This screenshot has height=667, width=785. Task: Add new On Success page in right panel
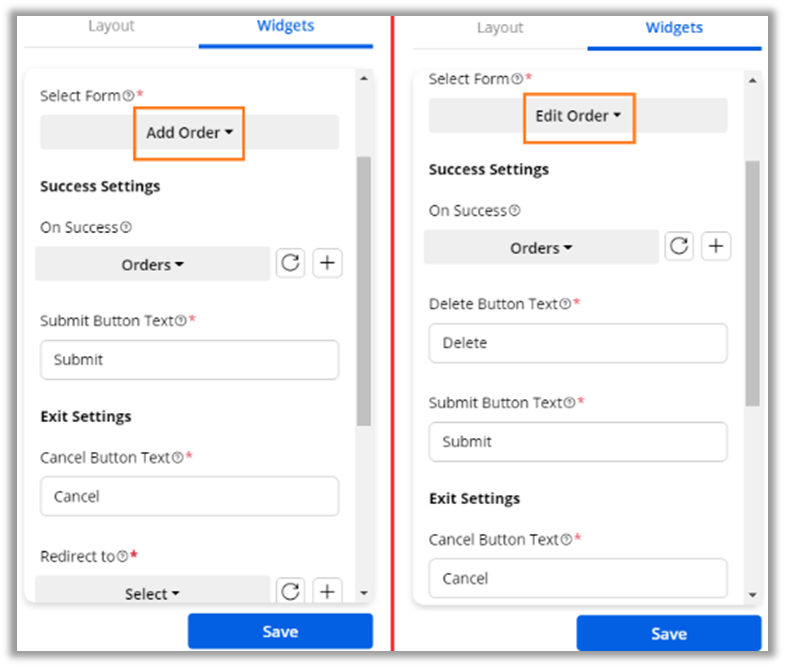click(716, 246)
